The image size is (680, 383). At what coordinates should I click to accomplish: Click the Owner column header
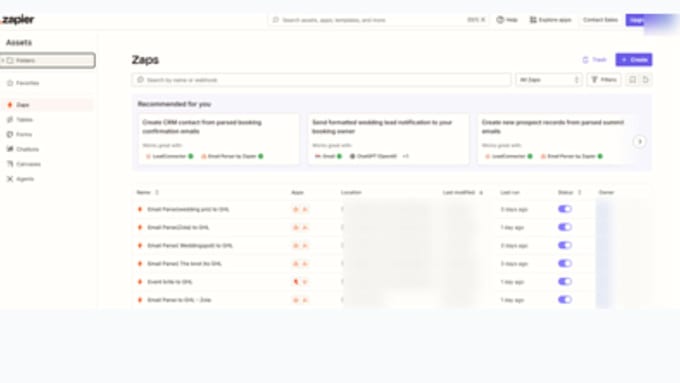point(606,192)
